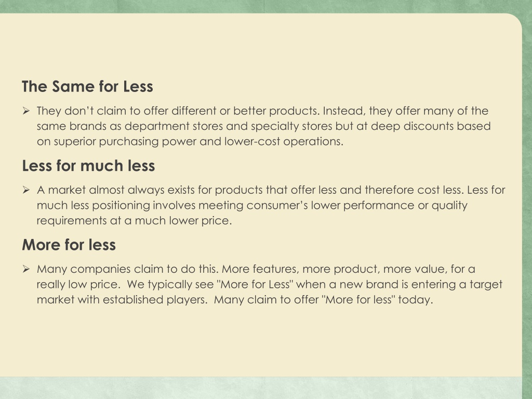
Task: Click the text "requirements at a much lower price."
Action: click(x=135, y=220)
